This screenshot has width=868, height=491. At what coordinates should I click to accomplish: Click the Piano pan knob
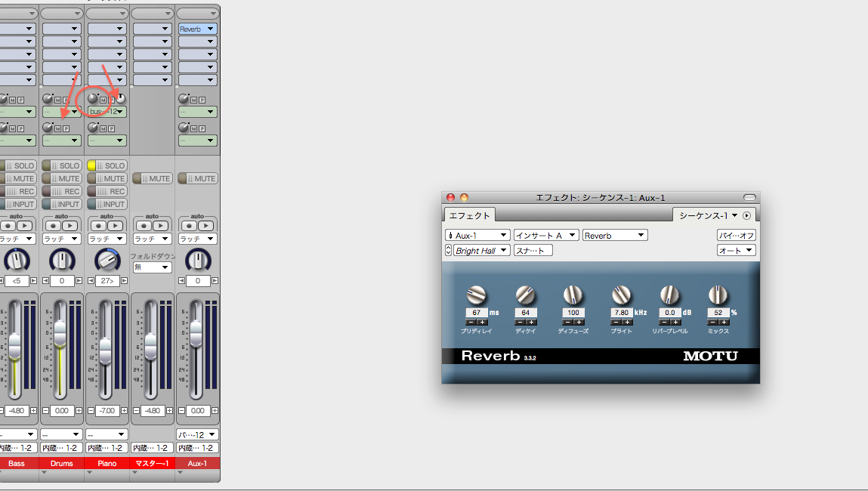(107, 260)
